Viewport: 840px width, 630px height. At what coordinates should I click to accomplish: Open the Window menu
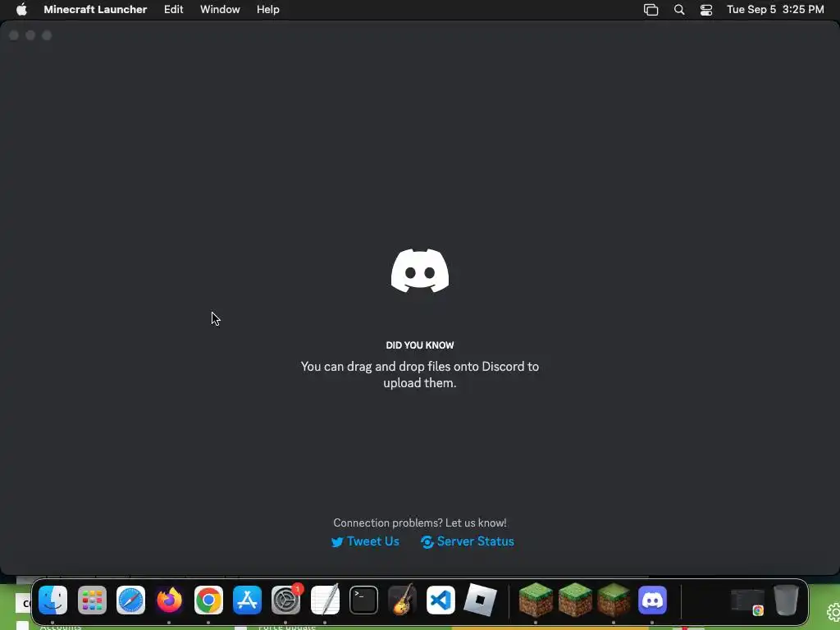220,9
